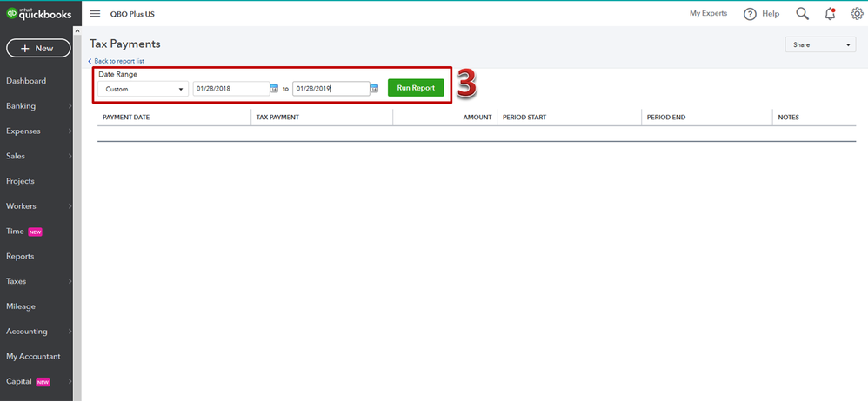This screenshot has height=403, width=868.
Task: Open the Share dropdown
Action: (x=820, y=45)
